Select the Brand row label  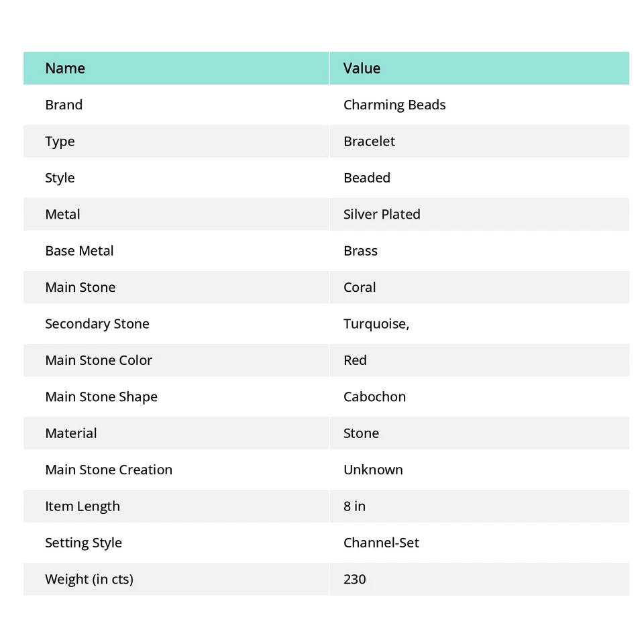pos(64,105)
